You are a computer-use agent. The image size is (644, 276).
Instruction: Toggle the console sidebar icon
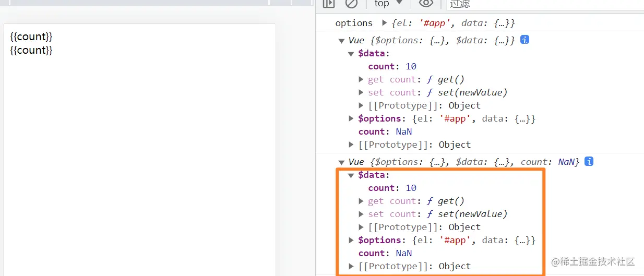tap(328, 3)
